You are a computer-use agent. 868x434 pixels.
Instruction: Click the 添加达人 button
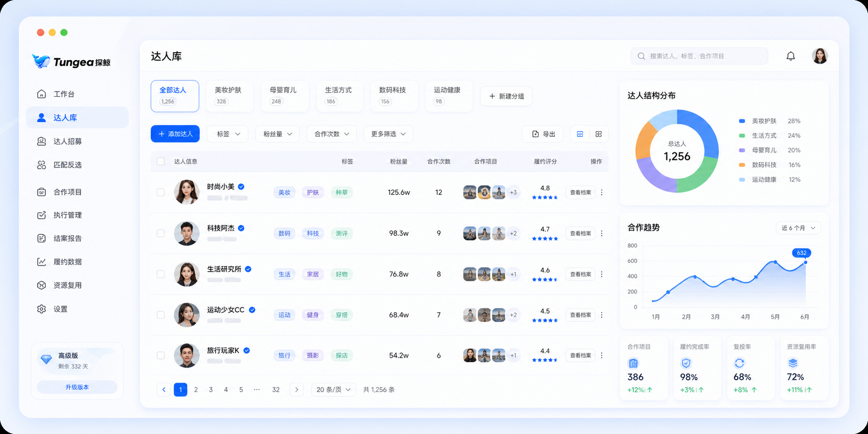tap(175, 134)
